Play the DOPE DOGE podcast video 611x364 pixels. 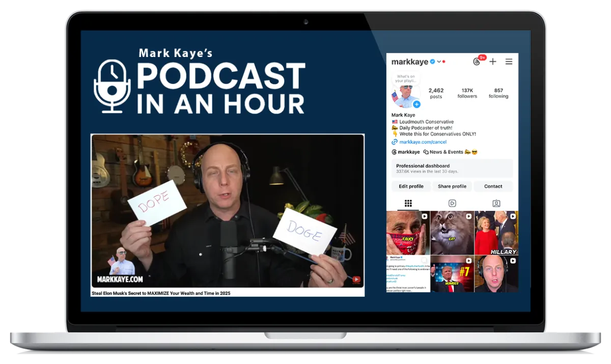pos(228,212)
